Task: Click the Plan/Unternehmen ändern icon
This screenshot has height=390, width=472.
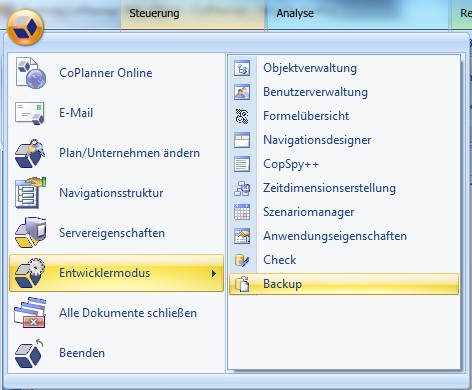Action: coord(30,153)
